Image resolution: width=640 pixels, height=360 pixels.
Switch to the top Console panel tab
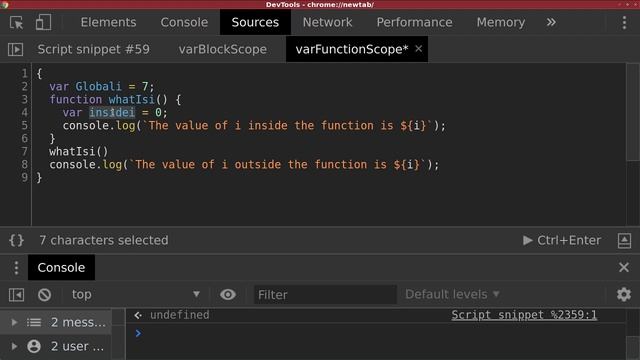(184, 22)
